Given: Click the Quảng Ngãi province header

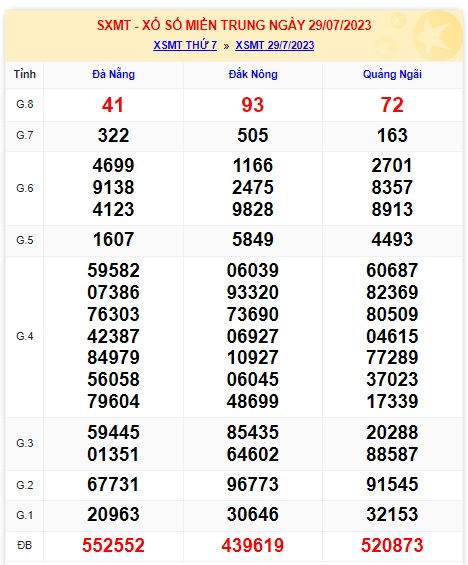Looking at the screenshot, I should coord(392,74).
